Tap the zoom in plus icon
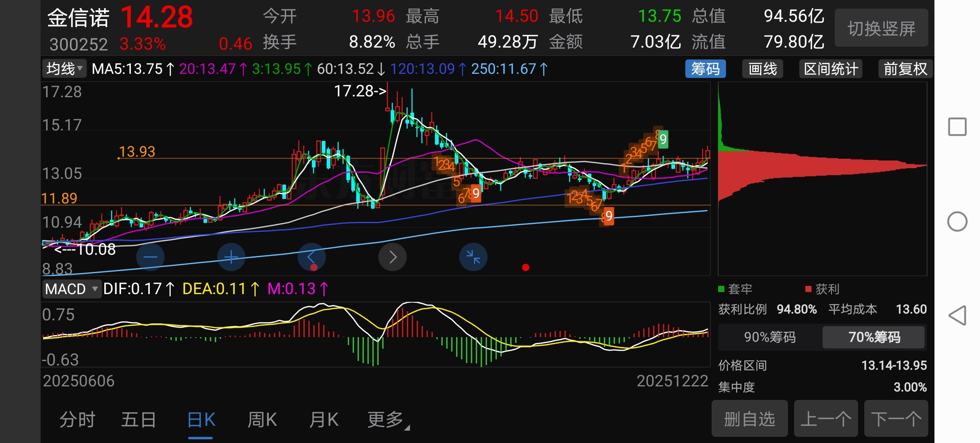980x443 pixels. pos(231,257)
